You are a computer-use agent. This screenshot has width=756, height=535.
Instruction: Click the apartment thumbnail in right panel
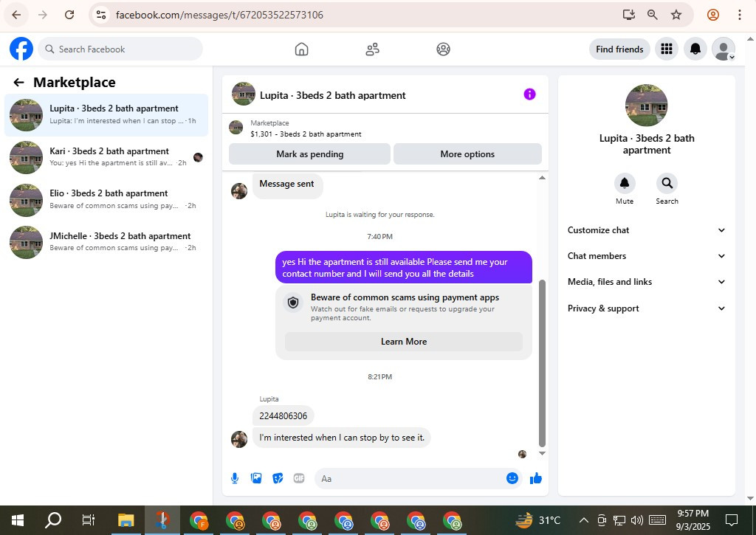(646, 105)
